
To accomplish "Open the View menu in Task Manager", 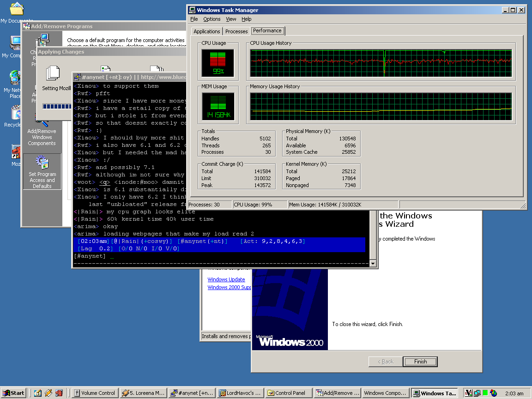I will point(231,19).
